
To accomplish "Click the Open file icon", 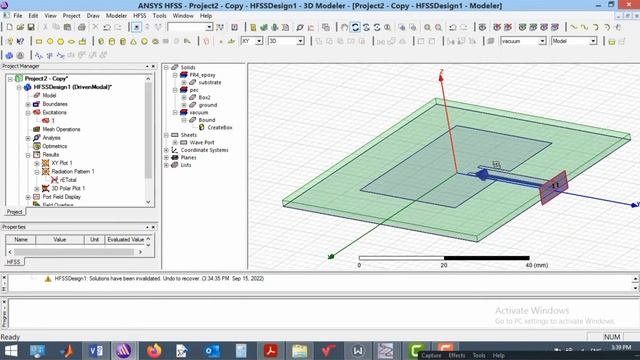I will [x=20, y=27].
